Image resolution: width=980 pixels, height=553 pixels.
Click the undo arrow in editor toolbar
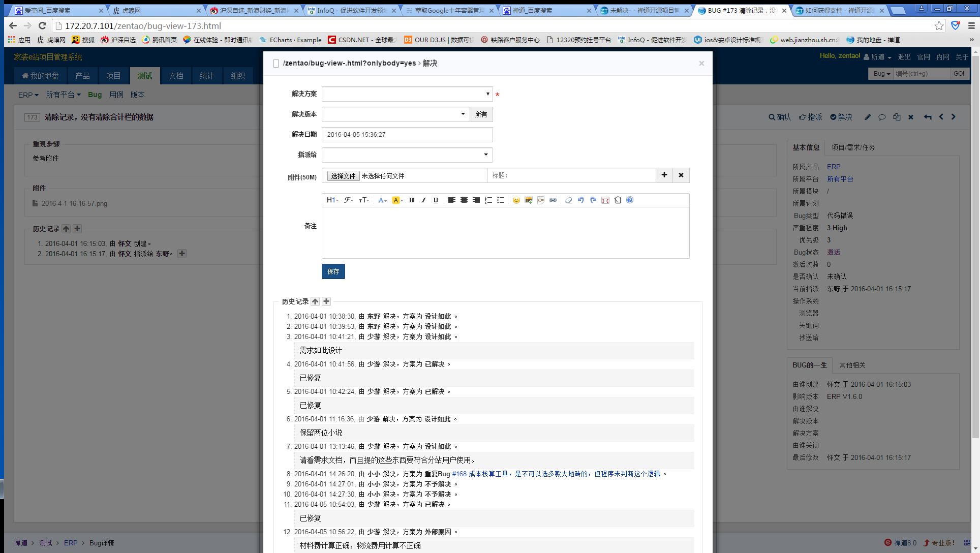[x=580, y=200]
